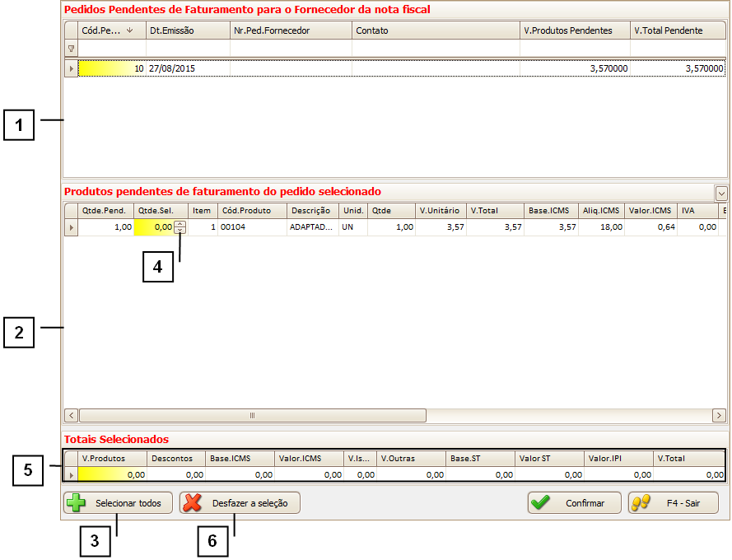The image size is (732, 560).
Task: Click the row indicator arrow in Totais Selecionados
Action: tap(71, 475)
